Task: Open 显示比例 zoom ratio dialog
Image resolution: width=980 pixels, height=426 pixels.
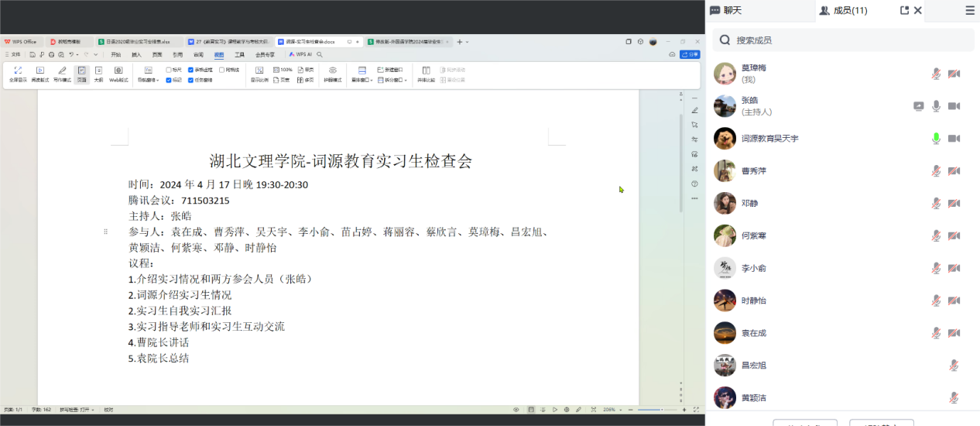Action: click(x=259, y=74)
